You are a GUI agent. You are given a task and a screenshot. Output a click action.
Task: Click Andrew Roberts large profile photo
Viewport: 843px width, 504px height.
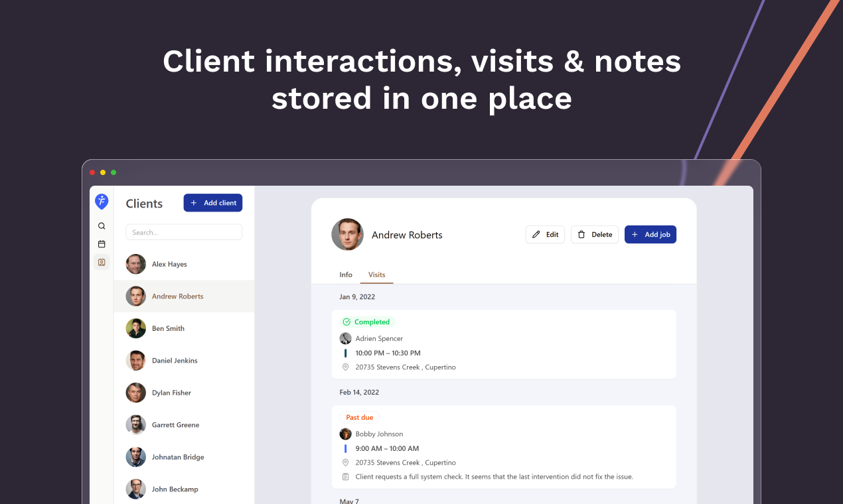(348, 235)
